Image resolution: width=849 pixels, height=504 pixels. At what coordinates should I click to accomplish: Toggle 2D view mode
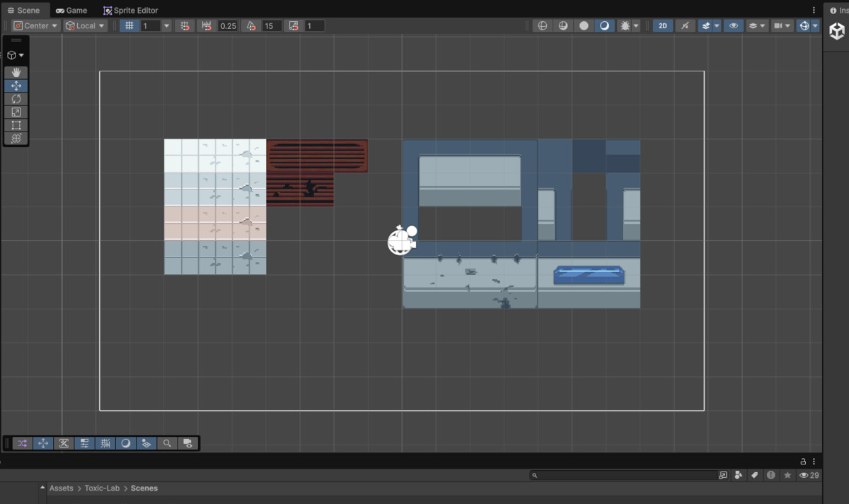pos(663,25)
